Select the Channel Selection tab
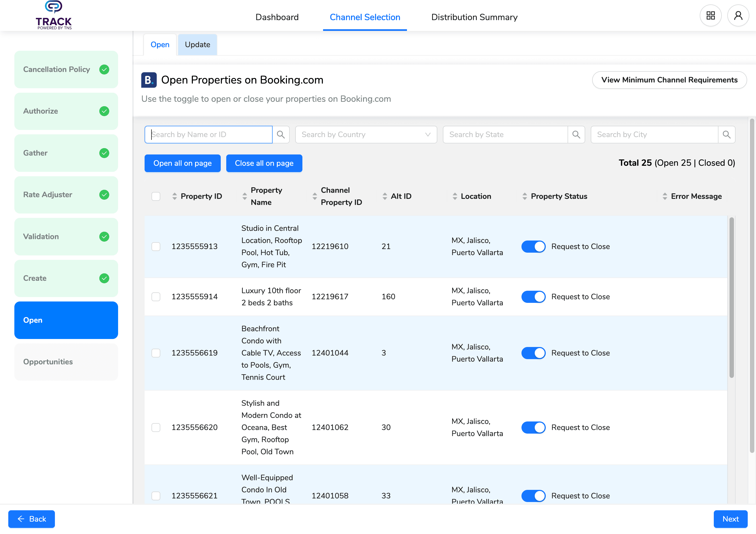The height and width of the screenshot is (534, 756). point(365,17)
